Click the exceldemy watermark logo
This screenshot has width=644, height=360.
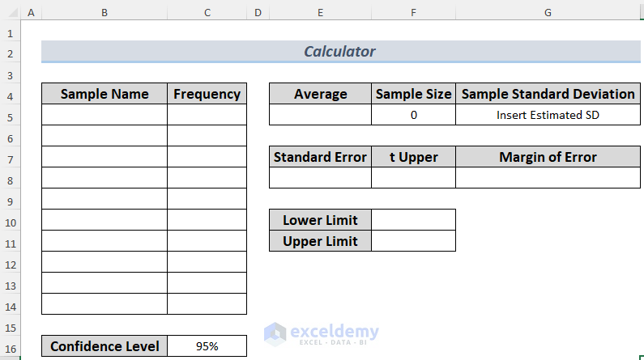tap(276, 333)
